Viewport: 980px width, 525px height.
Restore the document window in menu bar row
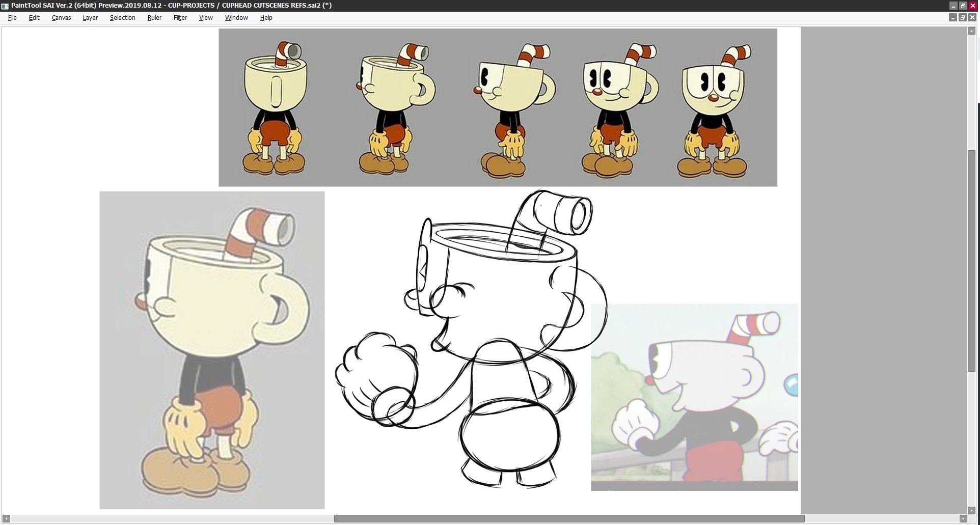tap(963, 17)
